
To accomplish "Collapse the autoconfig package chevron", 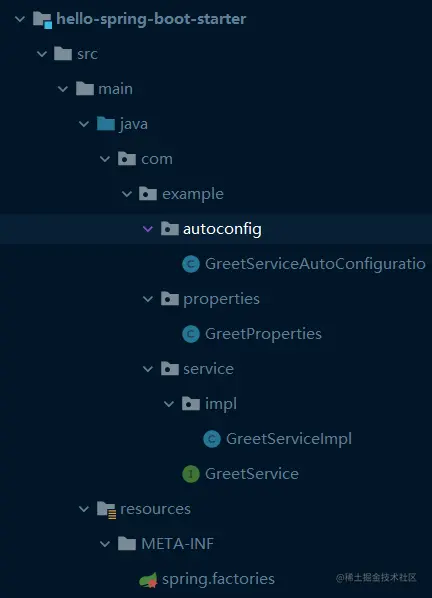I will [x=148, y=229].
